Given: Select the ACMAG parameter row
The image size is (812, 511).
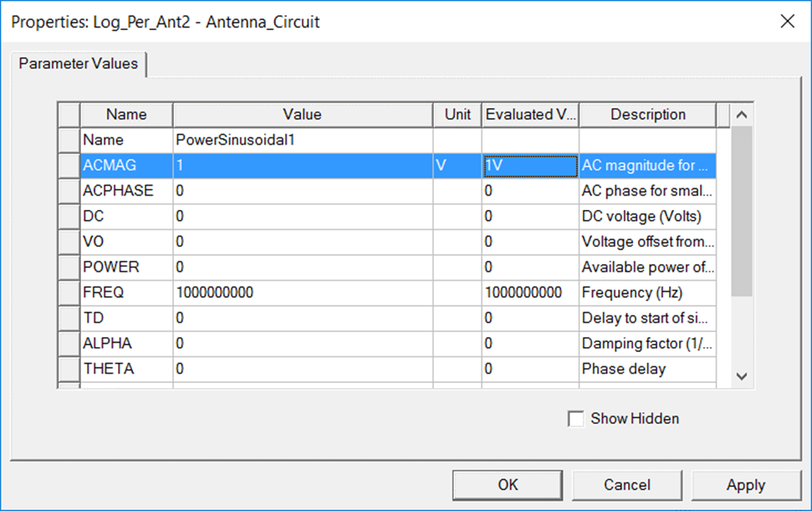Looking at the screenshot, I should (125, 165).
